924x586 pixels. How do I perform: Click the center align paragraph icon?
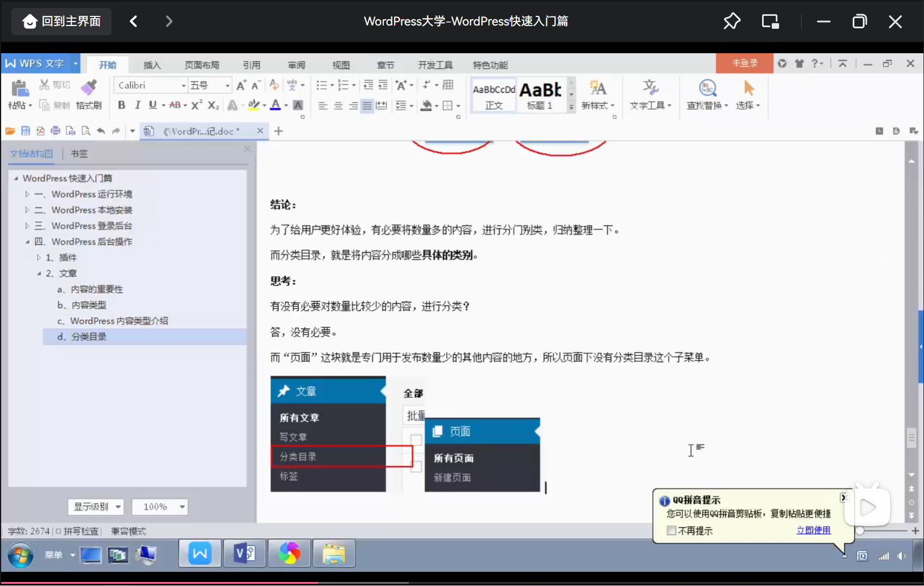coord(338,106)
